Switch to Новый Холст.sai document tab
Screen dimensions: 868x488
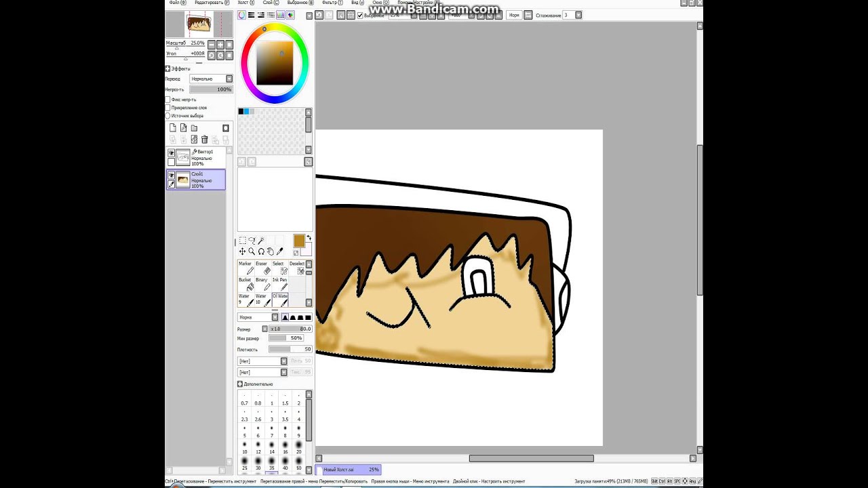pos(349,470)
